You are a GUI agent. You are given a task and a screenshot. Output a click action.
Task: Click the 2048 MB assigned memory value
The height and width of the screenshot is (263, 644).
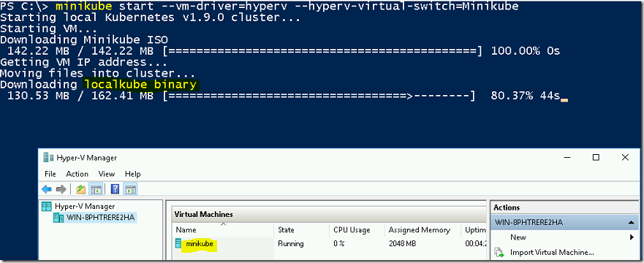click(x=402, y=244)
